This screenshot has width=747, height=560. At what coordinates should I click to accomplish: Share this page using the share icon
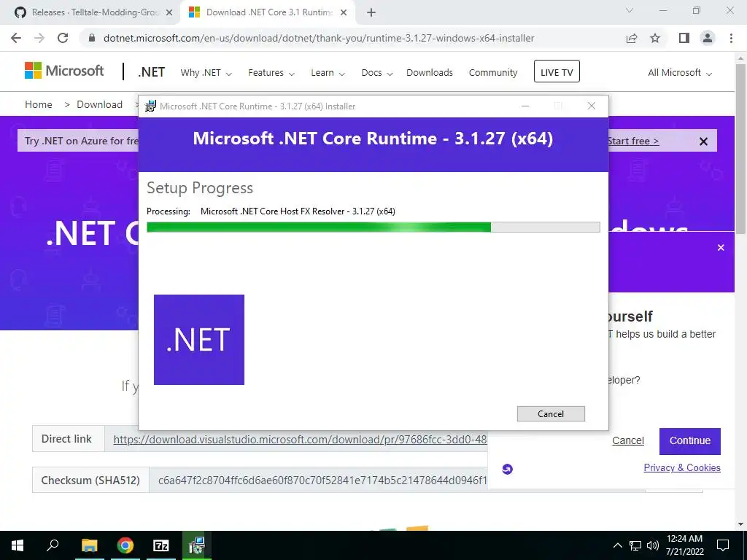tap(632, 38)
